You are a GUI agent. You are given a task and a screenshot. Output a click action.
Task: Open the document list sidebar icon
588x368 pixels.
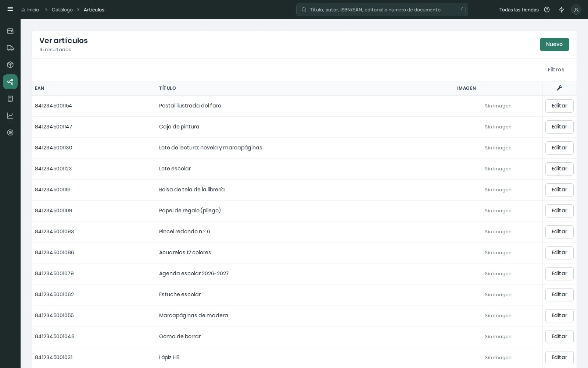point(10,99)
